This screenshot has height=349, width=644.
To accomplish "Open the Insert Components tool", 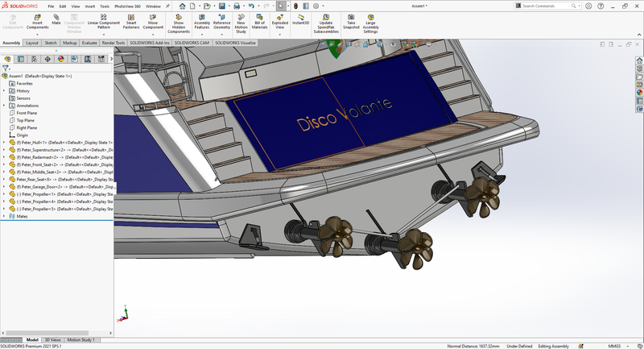I will click(x=37, y=22).
